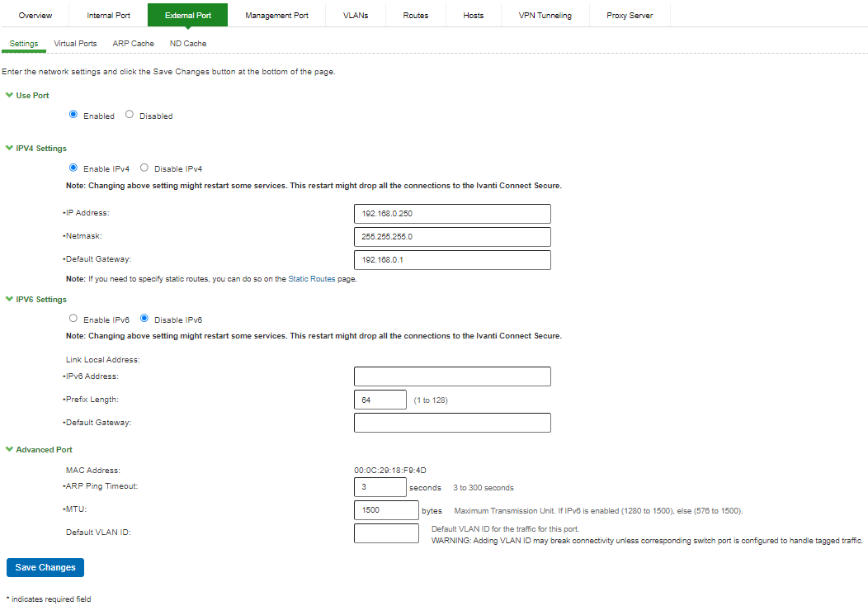Collapse the IPV4 Settings section
Screen dimensions: 868x606
tap(9, 149)
